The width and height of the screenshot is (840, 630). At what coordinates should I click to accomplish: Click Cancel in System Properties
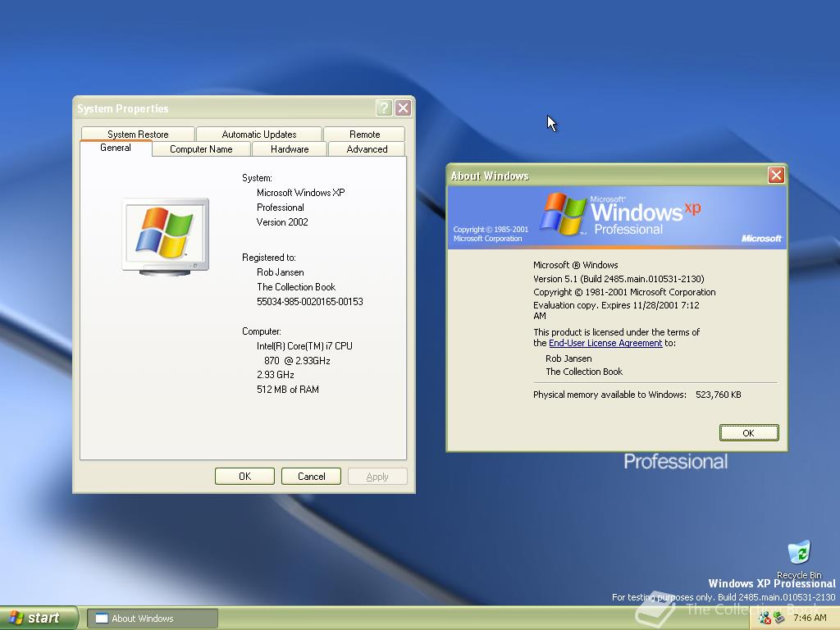pyautogui.click(x=311, y=477)
